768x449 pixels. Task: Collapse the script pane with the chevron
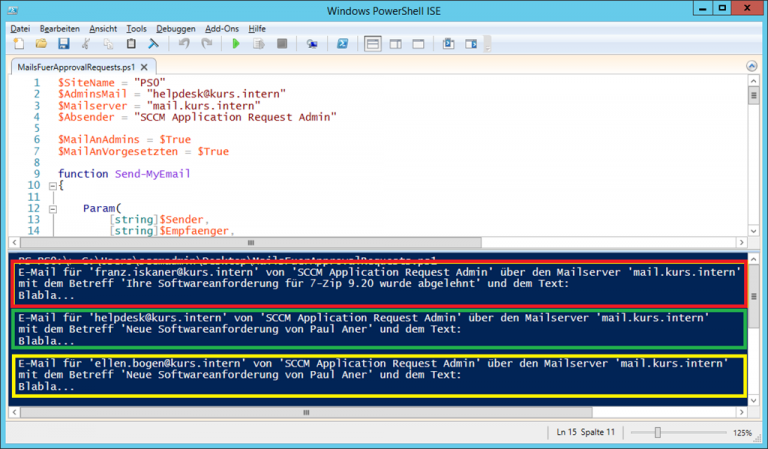pyautogui.click(x=751, y=66)
